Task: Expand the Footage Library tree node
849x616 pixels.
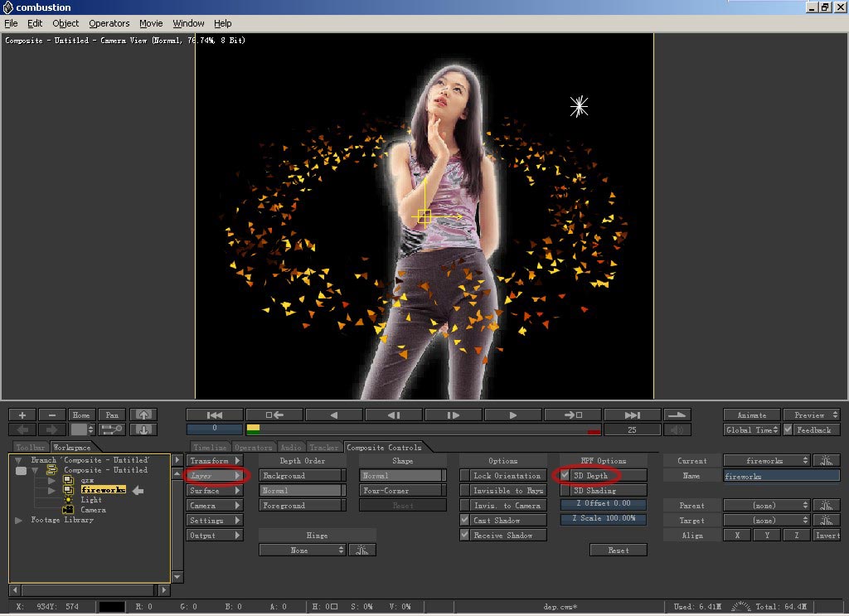Action: pos(19,520)
